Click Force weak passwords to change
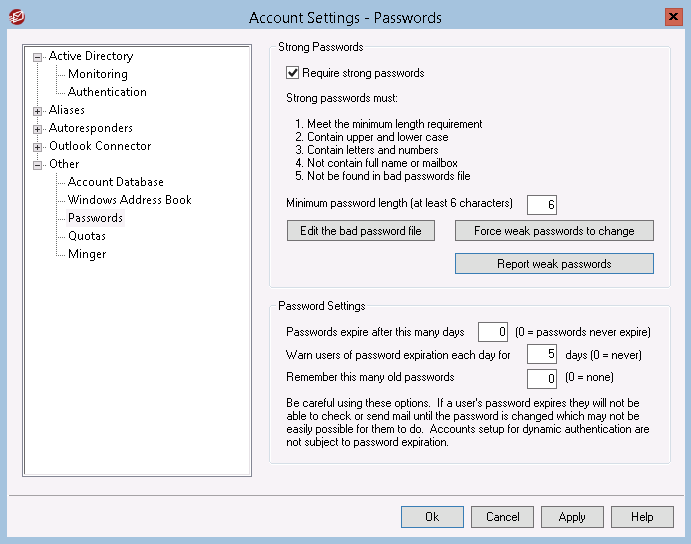 (554, 231)
